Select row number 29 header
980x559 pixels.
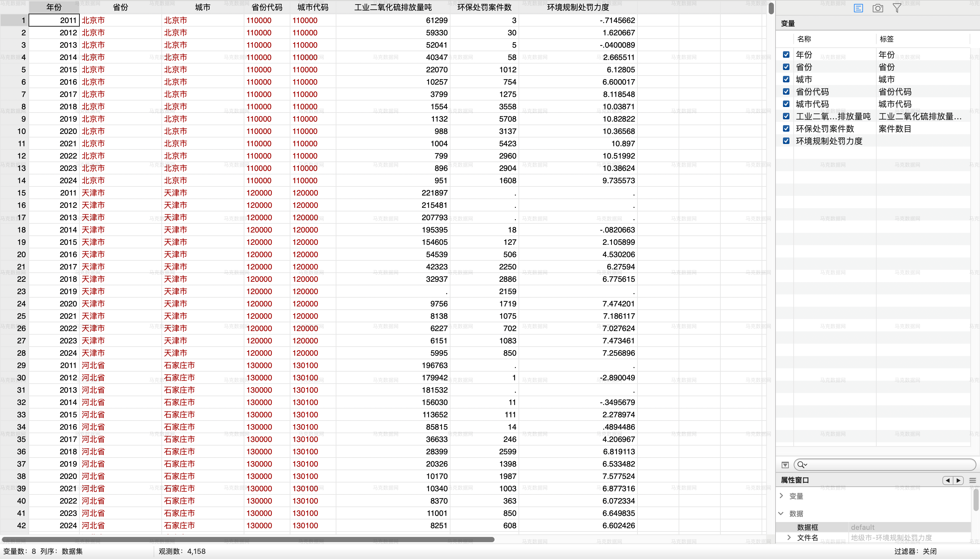click(x=14, y=365)
